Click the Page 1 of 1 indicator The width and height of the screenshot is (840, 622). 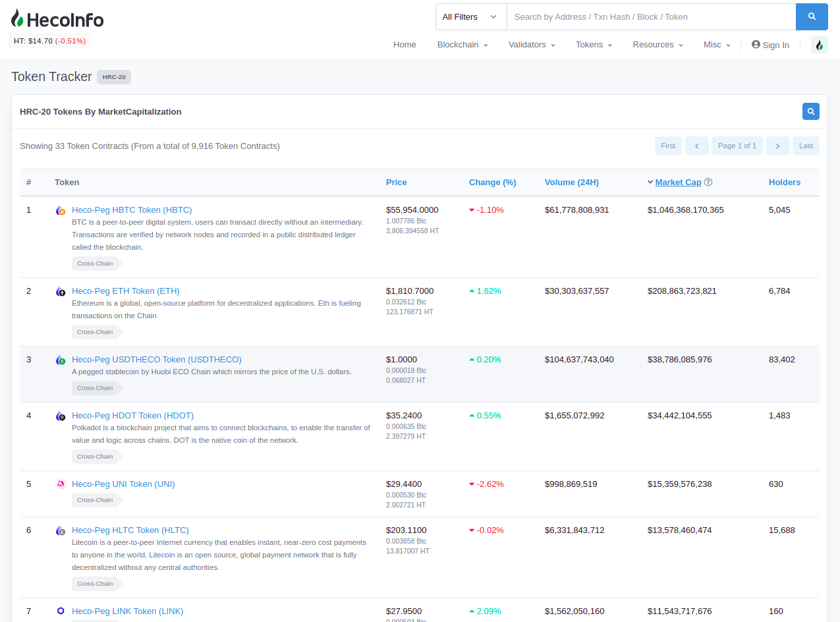pos(737,146)
